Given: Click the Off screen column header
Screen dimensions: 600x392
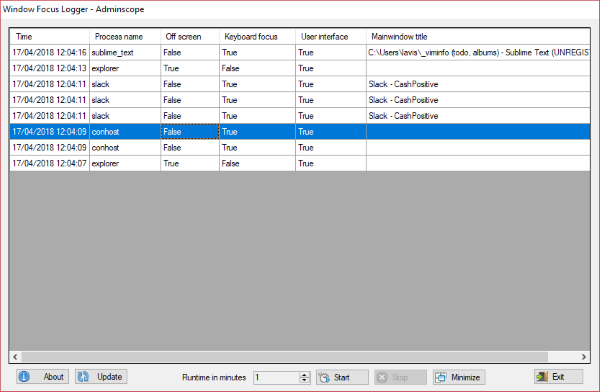Looking at the screenshot, I should (x=190, y=36).
